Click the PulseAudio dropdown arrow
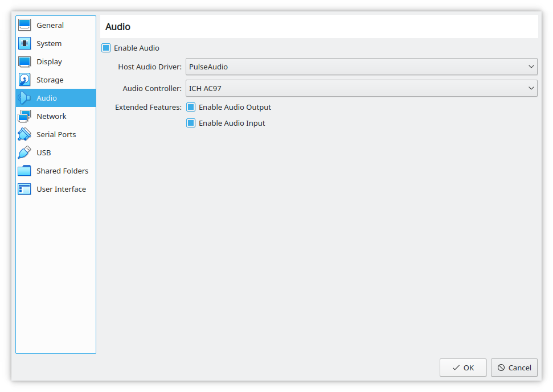553x392 pixels. click(531, 67)
